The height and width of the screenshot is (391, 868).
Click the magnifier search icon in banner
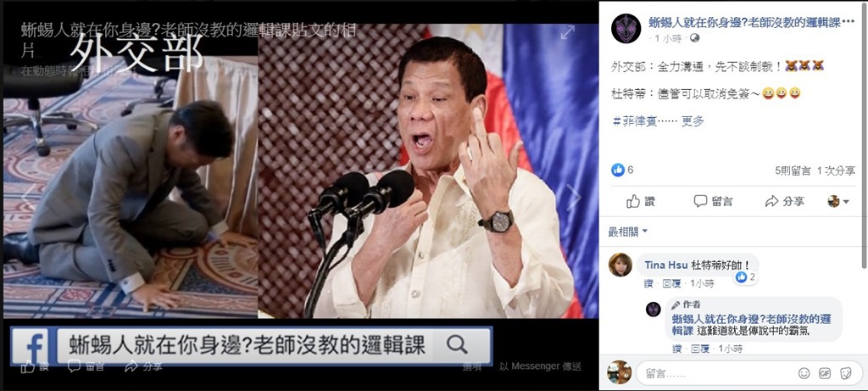[x=457, y=345]
